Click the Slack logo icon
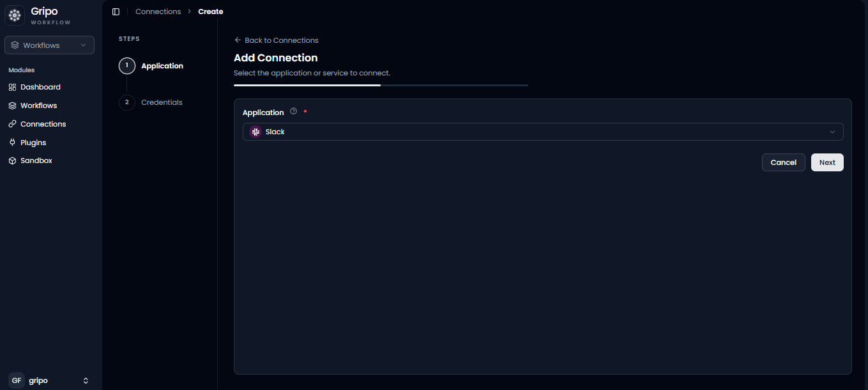868x390 pixels. click(x=255, y=132)
